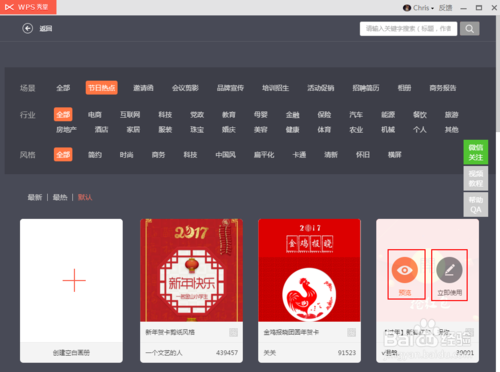Select 科技 in the 风格 row

(x=190, y=155)
